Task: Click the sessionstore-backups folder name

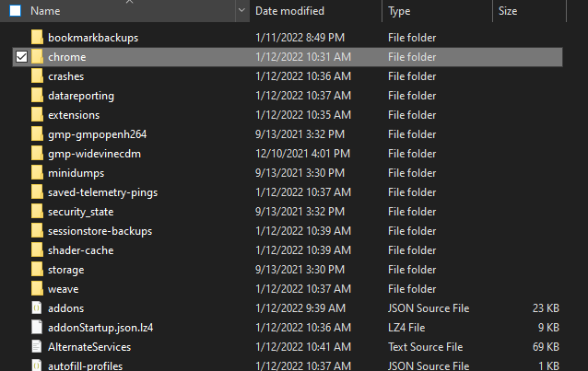Action: tap(100, 231)
